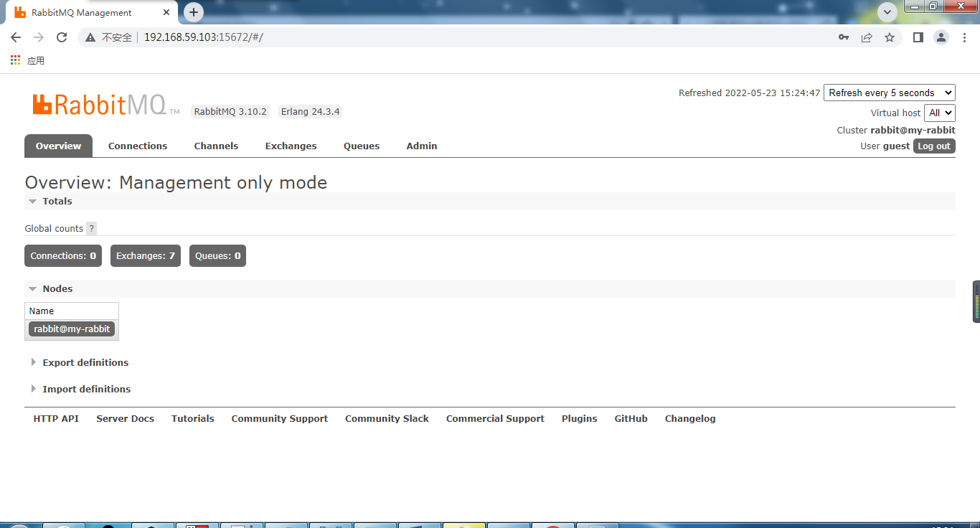The image size is (980, 528).
Task: Toggle the browser side panel icon
Action: [918, 37]
